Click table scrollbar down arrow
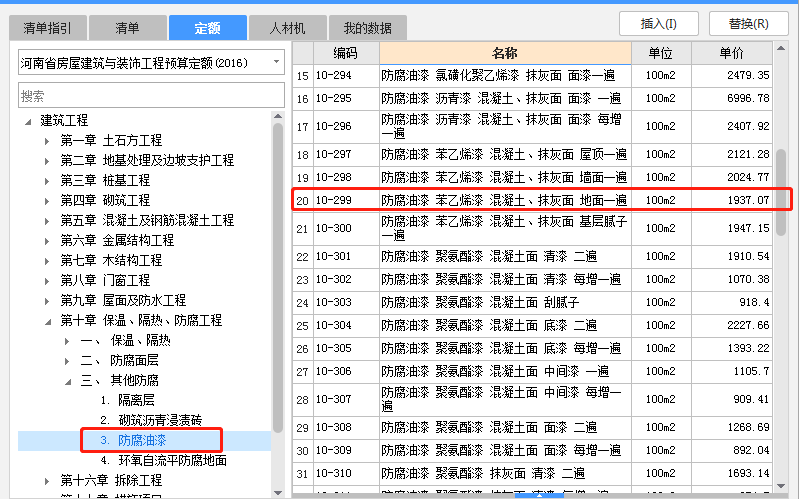This screenshot has height=499, width=799. pyautogui.click(x=781, y=487)
